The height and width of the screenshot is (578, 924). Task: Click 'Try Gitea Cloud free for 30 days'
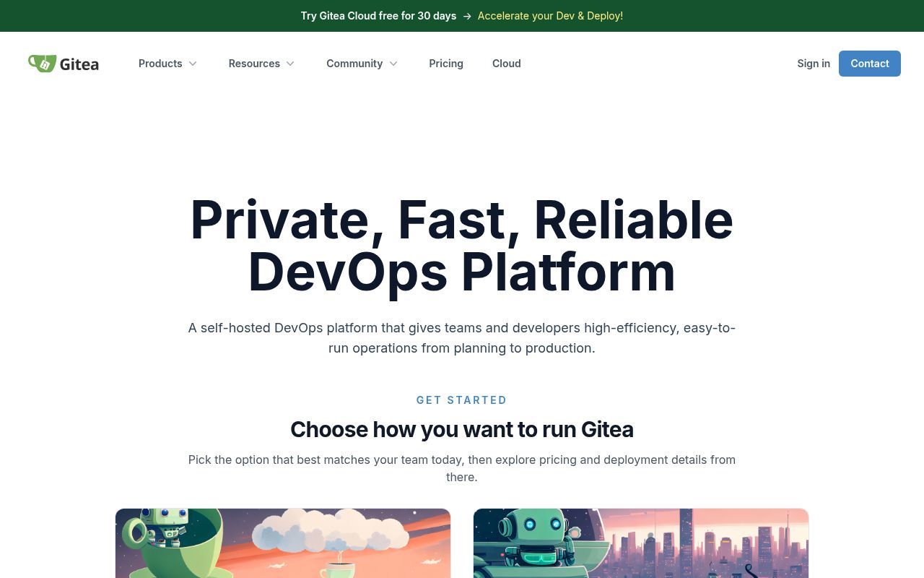(378, 16)
